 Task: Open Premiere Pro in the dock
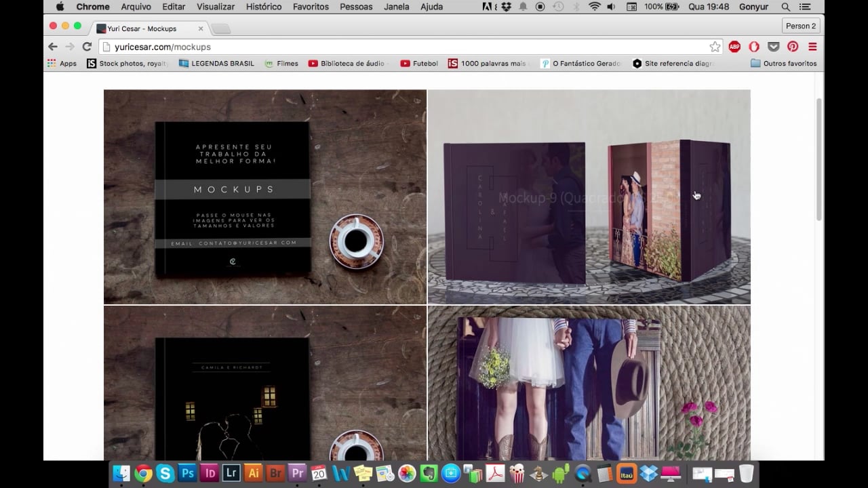pyautogui.click(x=297, y=473)
